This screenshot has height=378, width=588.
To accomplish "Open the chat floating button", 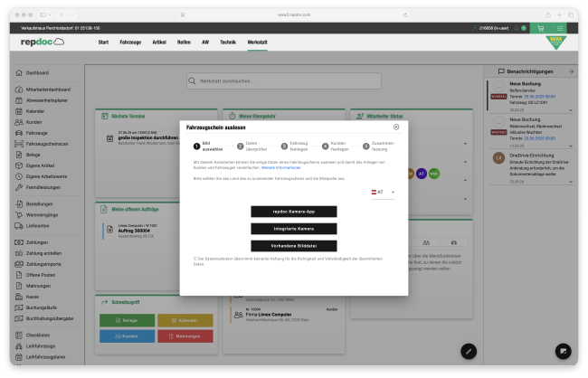I will (561, 351).
